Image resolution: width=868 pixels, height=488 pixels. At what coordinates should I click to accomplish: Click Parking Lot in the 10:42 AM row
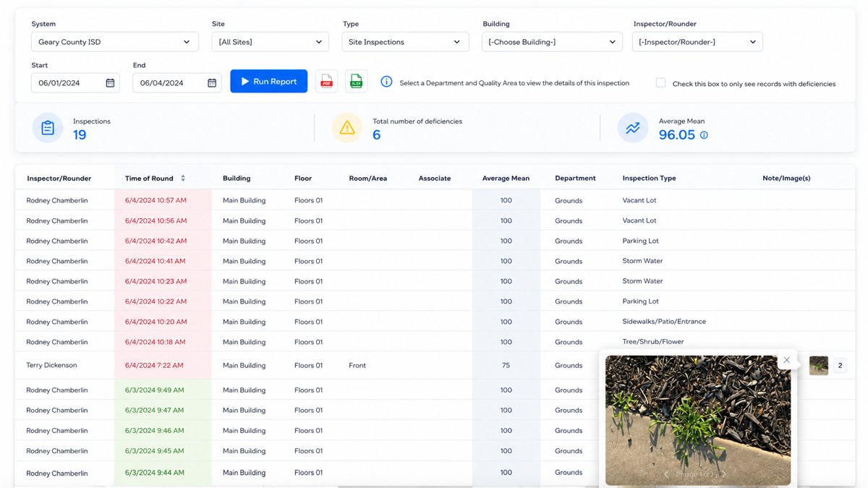click(x=640, y=241)
